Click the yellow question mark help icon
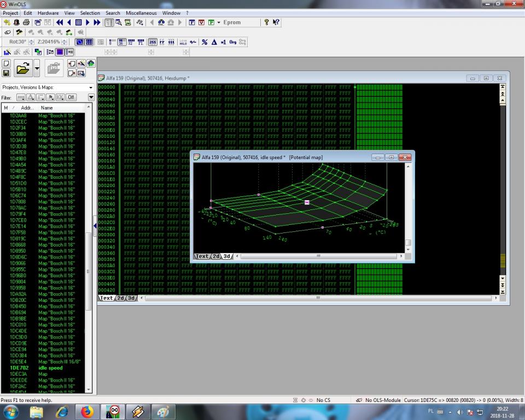Image resolution: width=525 pixels, height=420 pixels. (x=266, y=22)
